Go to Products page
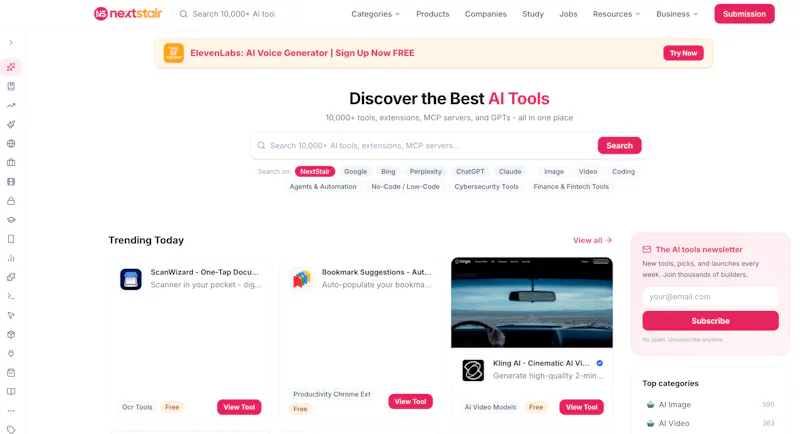The image size is (800, 434). 433,14
